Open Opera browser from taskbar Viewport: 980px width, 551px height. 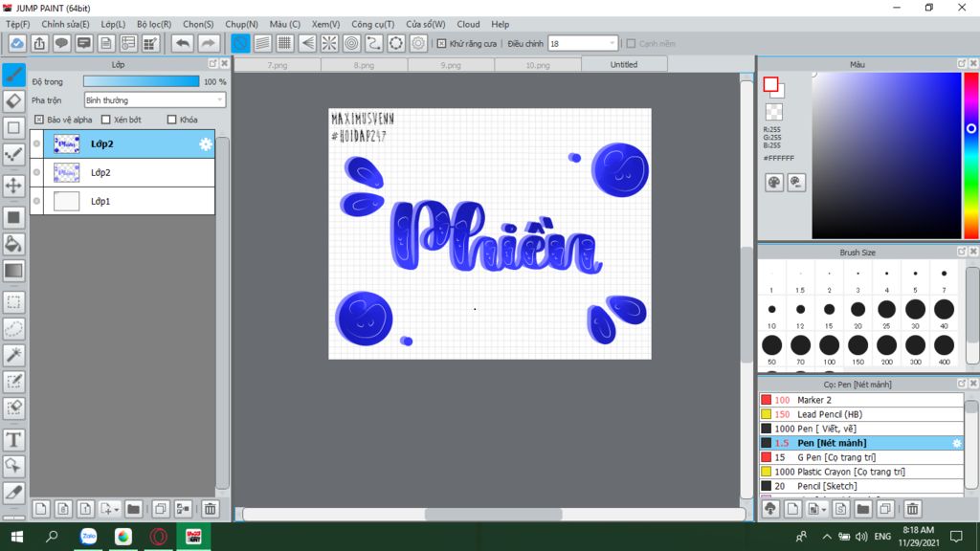coord(158,537)
